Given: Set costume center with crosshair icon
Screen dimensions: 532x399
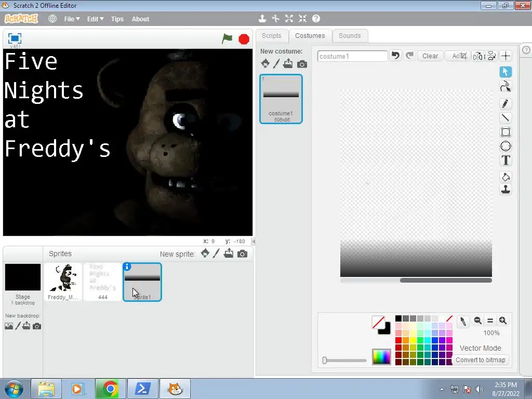Looking at the screenshot, I should tap(506, 56).
